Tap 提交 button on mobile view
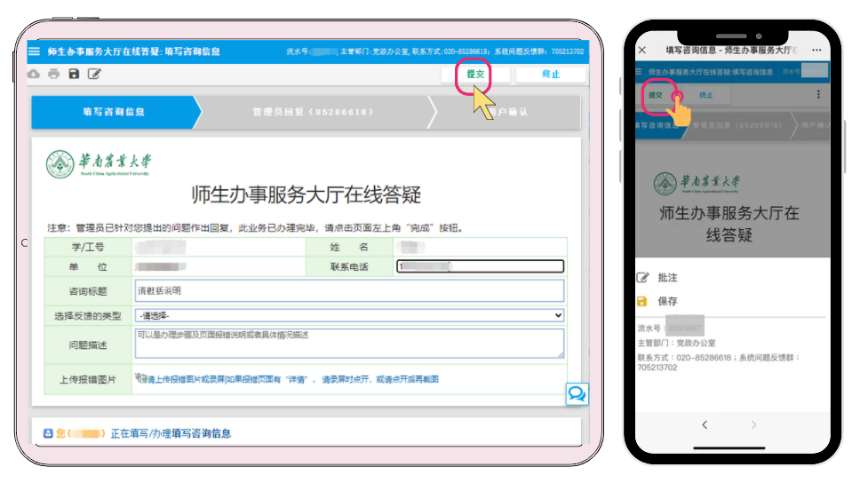This screenshot has width=868, height=491. tap(656, 95)
